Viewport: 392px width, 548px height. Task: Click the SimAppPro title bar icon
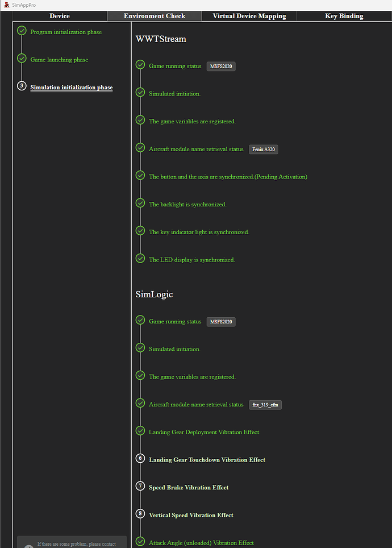click(7, 5)
